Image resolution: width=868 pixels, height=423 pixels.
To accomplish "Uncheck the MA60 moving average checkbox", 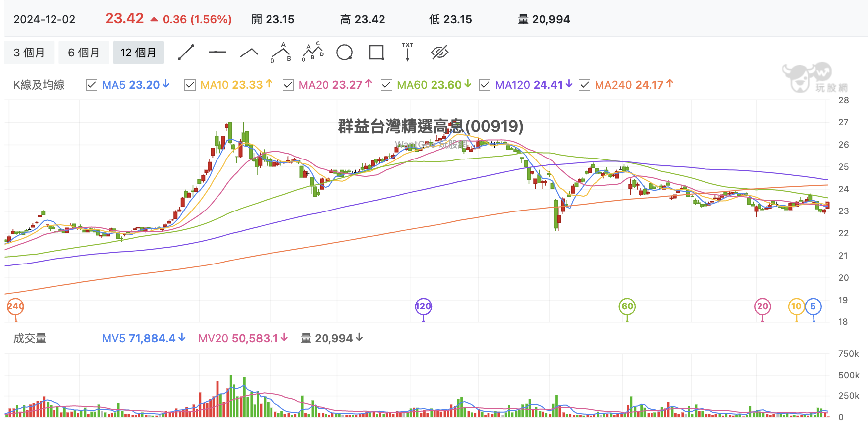I will point(386,85).
